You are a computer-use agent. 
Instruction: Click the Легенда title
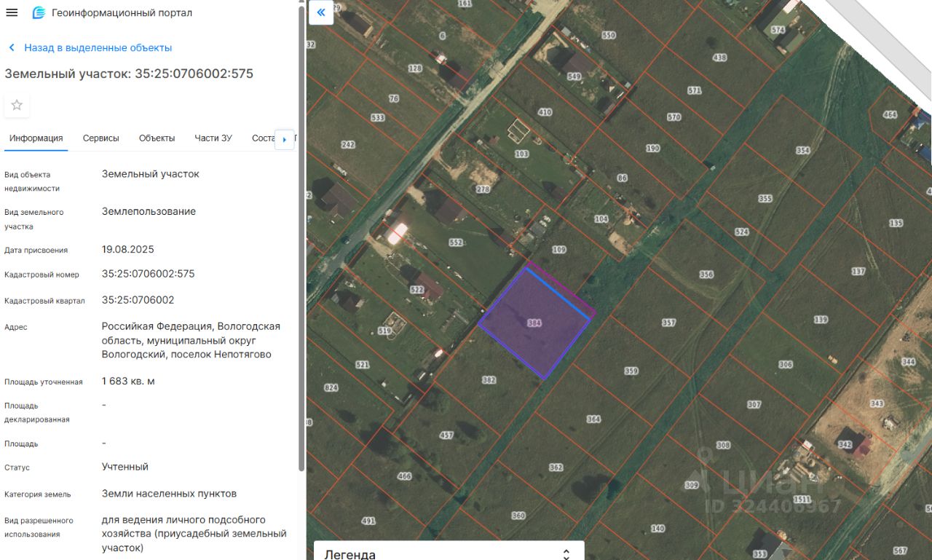(x=350, y=554)
